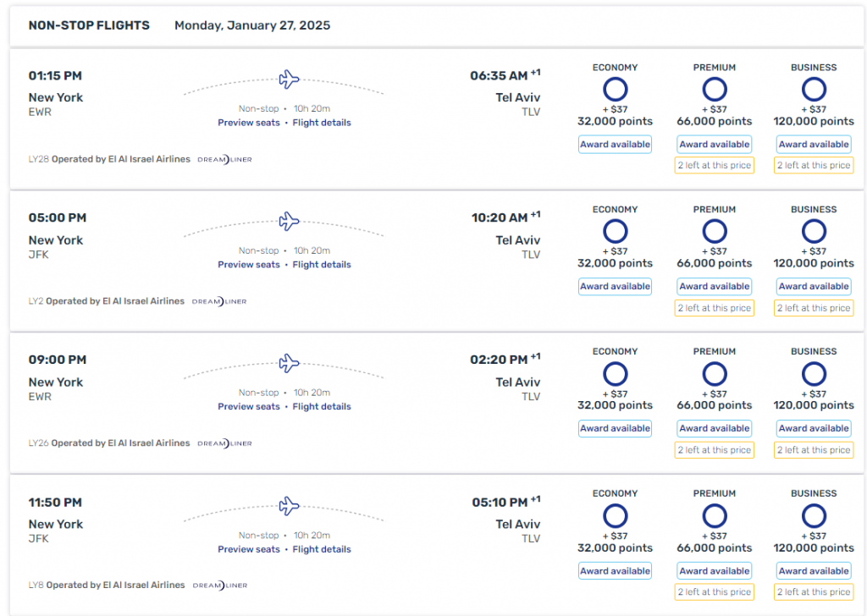This screenshot has height=616, width=867.
Task: Open Preview seats for the 11:50 PM flight
Action: 248,548
